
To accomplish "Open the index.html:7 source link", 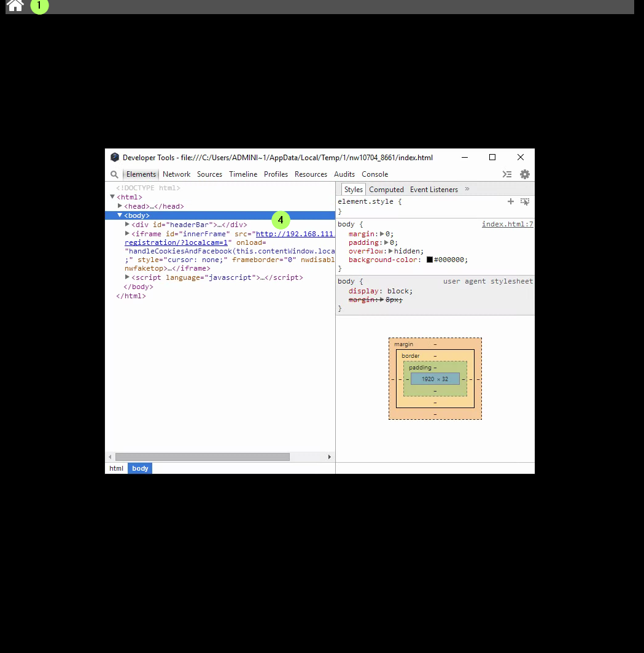I will tap(507, 224).
